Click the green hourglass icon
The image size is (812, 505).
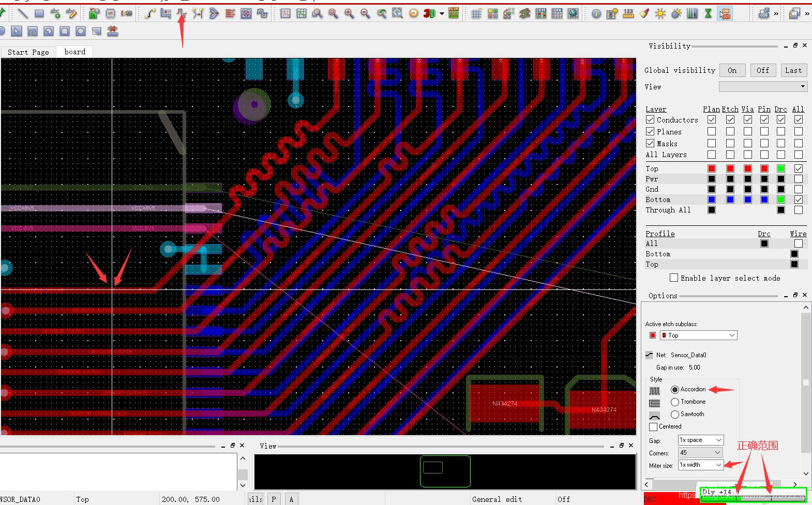point(708,14)
